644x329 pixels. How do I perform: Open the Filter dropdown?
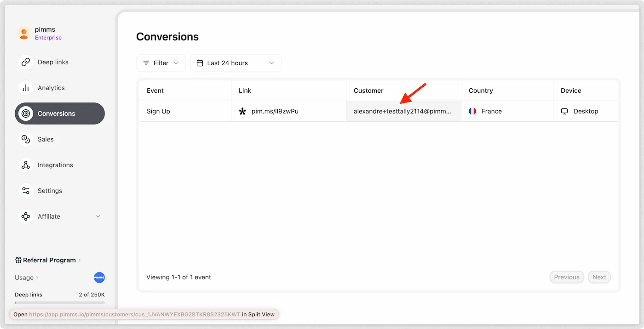coord(161,63)
